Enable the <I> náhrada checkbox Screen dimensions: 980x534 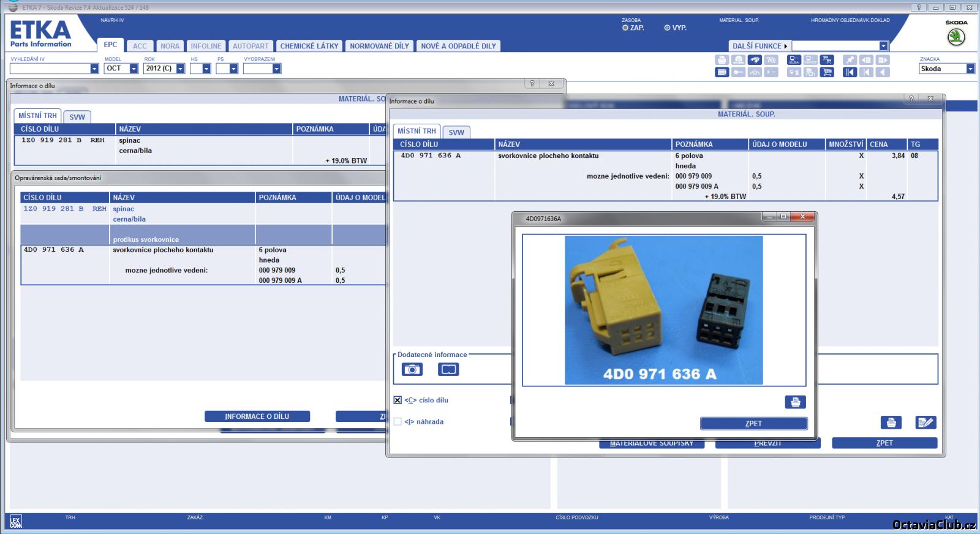[x=398, y=422]
